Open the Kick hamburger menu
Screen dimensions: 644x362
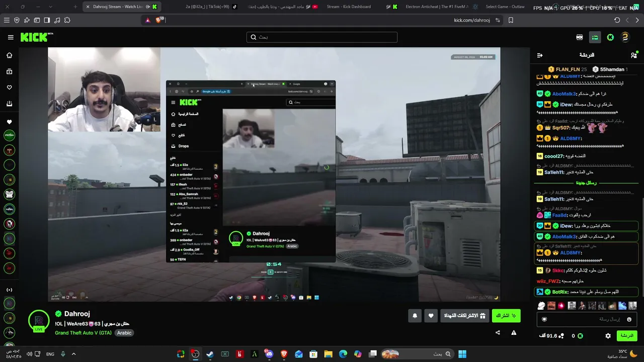tap(11, 37)
